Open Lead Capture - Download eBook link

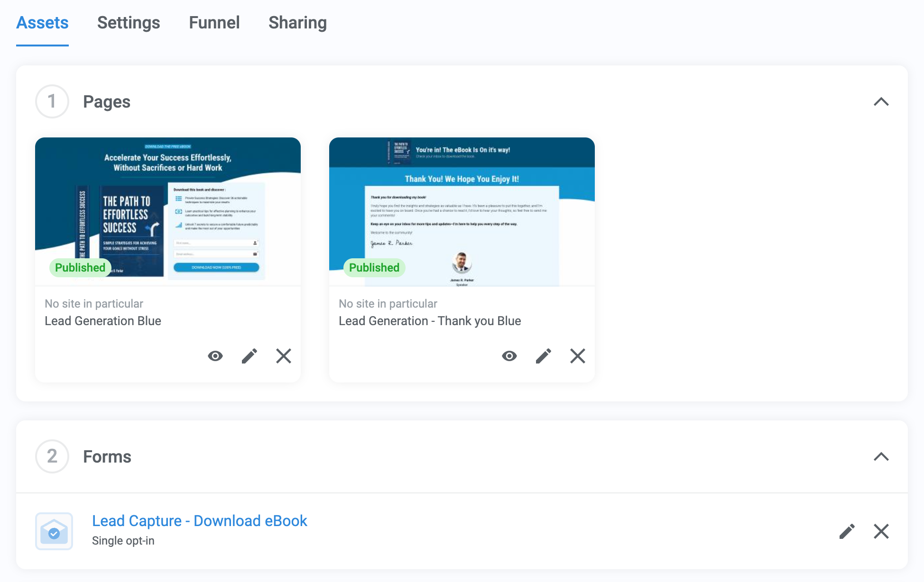200,521
